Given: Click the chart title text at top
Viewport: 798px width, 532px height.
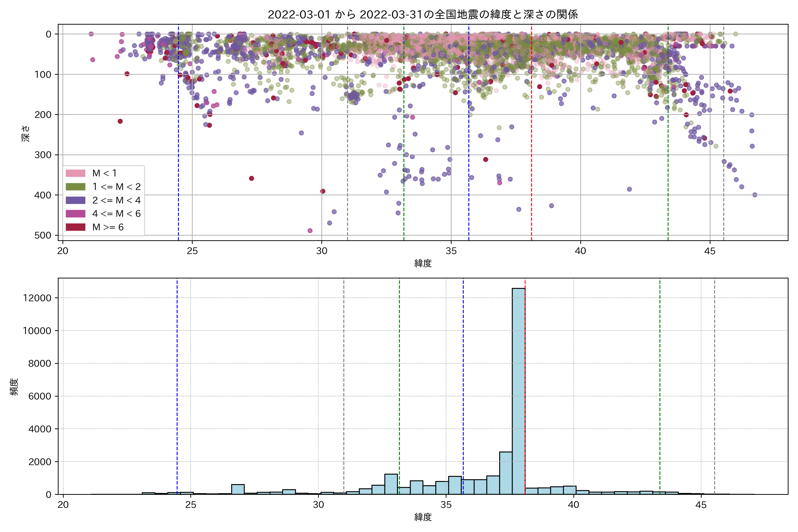Looking at the screenshot, I should tap(423, 14).
